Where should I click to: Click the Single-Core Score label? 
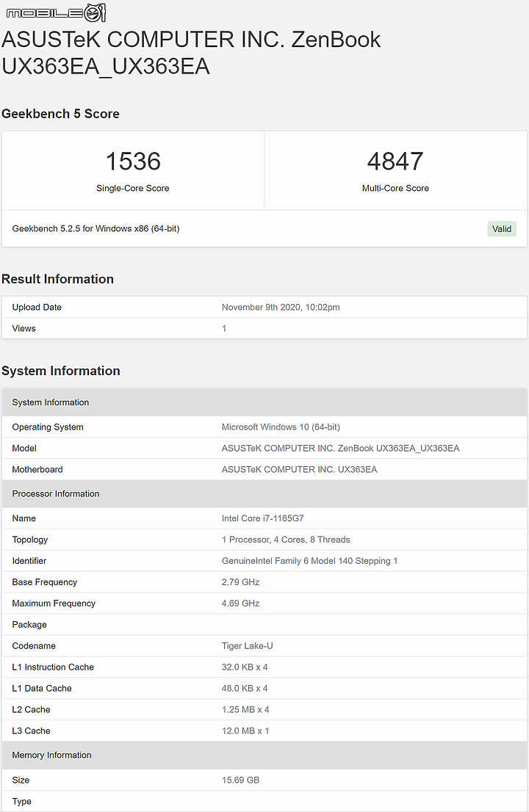click(x=133, y=189)
